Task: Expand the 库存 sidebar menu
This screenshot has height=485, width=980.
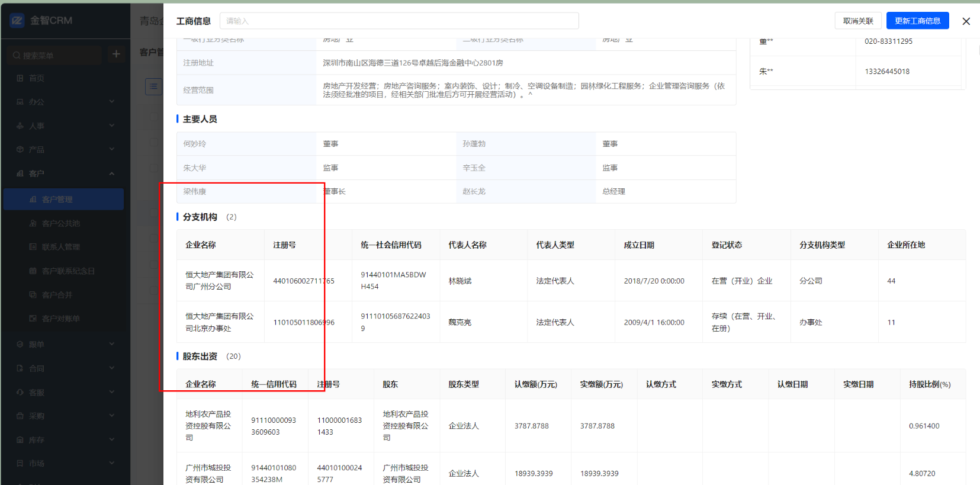Action: click(x=65, y=440)
